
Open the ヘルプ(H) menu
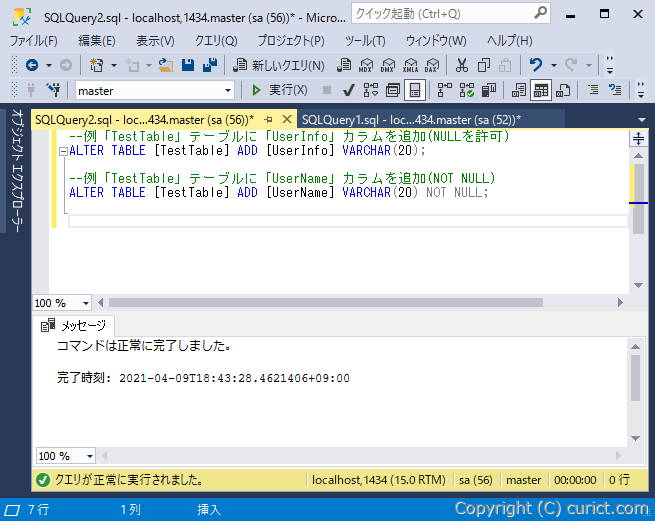pyautogui.click(x=510, y=41)
